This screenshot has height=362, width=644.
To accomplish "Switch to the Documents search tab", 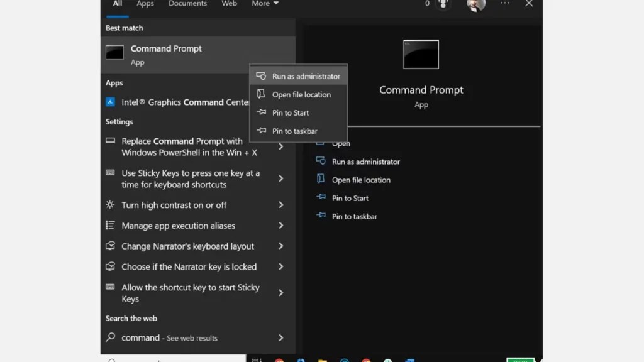I will [x=187, y=4].
